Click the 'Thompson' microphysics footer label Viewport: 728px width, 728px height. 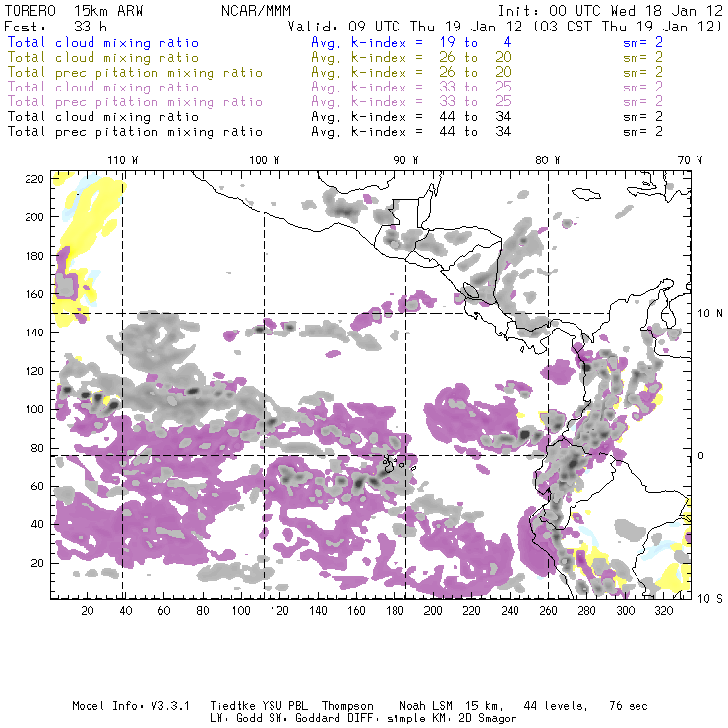pos(347,706)
